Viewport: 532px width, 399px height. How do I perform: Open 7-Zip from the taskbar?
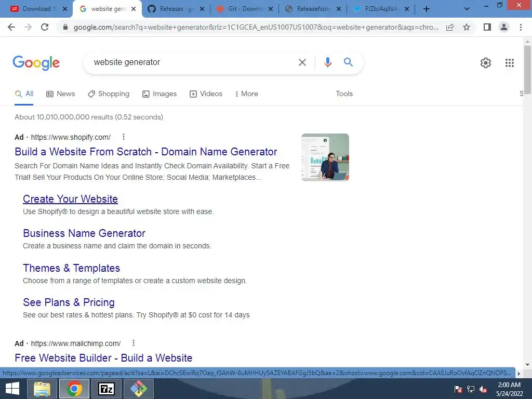click(106, 389)
